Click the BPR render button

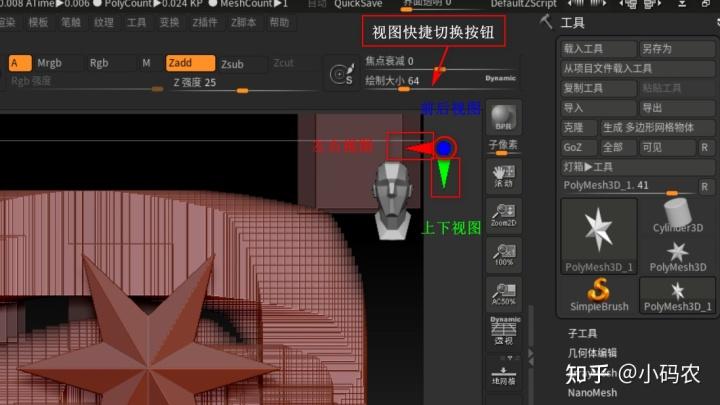tap(504, 118)
